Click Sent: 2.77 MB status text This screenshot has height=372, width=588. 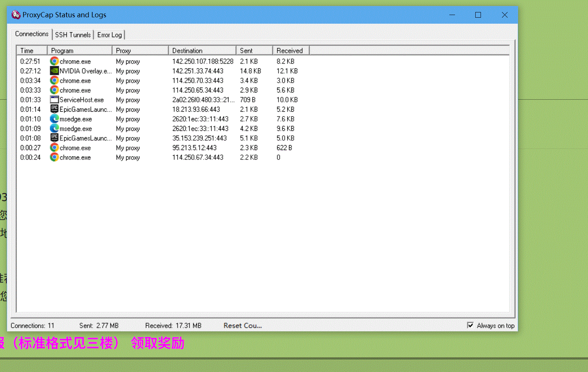(x=99, y=326)
